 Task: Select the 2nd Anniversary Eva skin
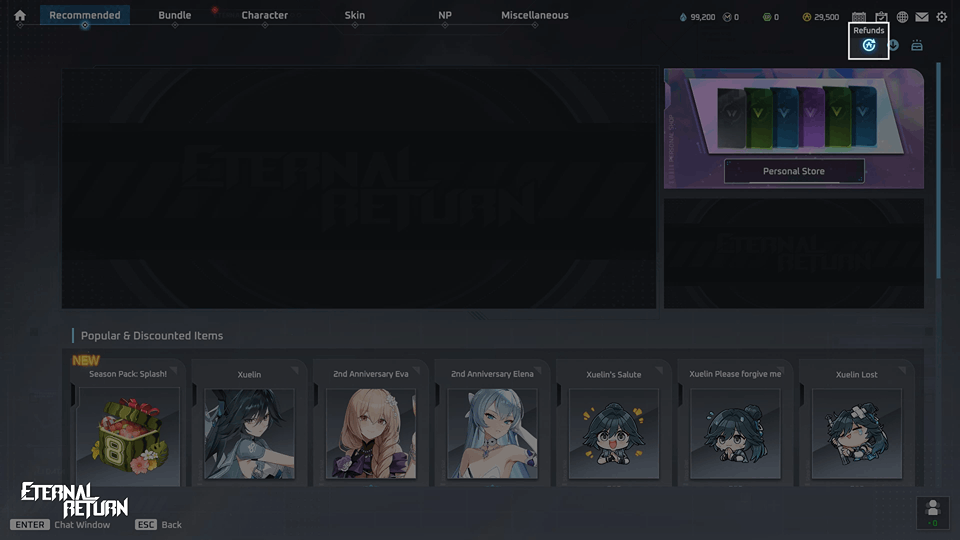click(370, 422)
